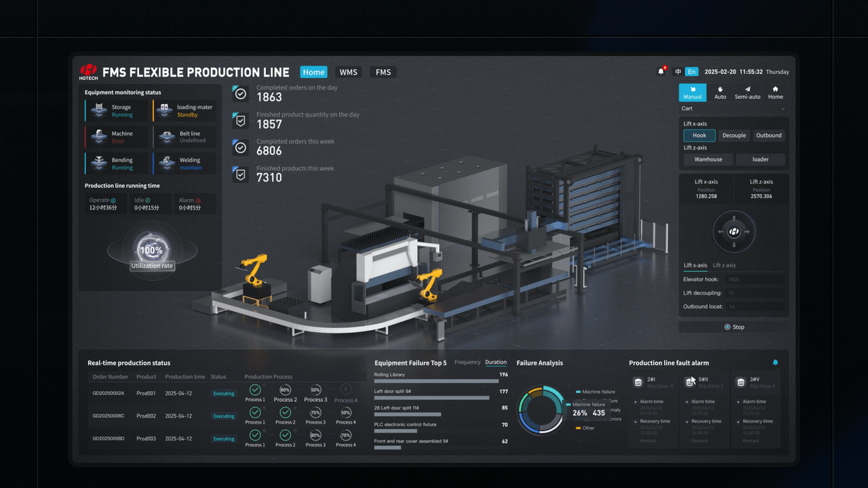Screen dimensions: 868x488
Task: Open the Home tab in header
Action: pyautogui.click(x=313, y=72)
